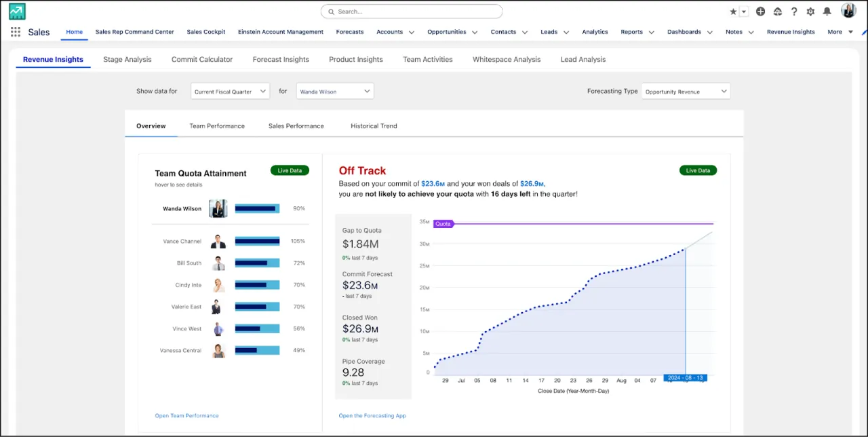Open the favorites list dropdown arrow
The height and width of the screenshot is (437, 868).
pos(744,12)
